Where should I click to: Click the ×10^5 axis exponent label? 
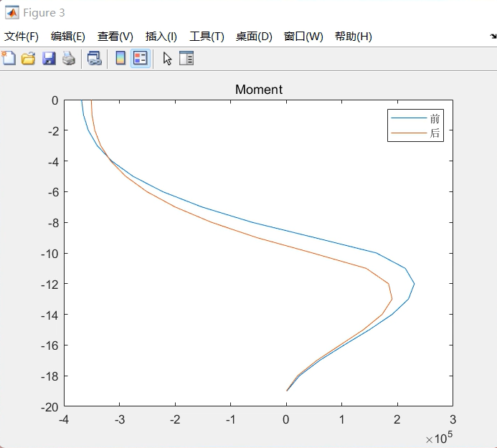(x=439, y=438)
